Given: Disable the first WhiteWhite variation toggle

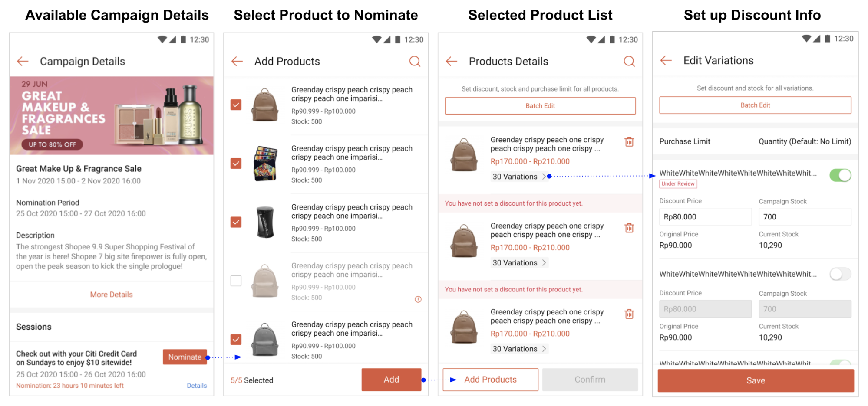Looking at the screenshot, I should point(840,175).
